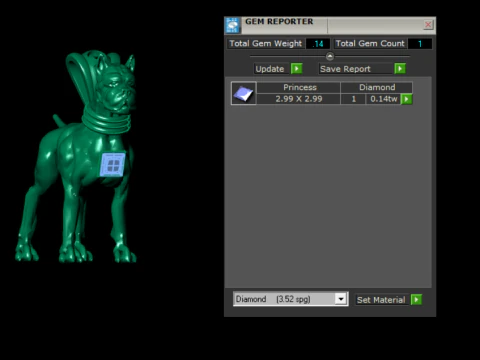Click the Total Gem Weight label
Viewport: 480px width, 360px height.
click(x=265, y=44)
